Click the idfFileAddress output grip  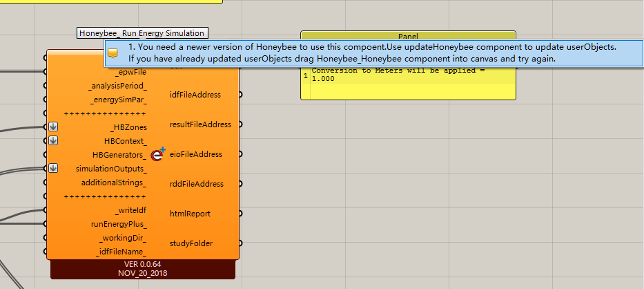[240, 95]
